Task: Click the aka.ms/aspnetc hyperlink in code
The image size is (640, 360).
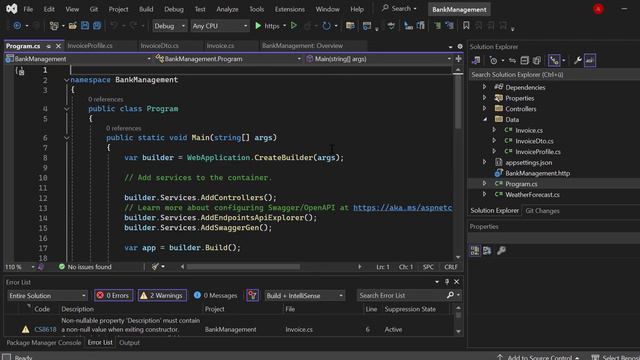Action: (402, 208)
